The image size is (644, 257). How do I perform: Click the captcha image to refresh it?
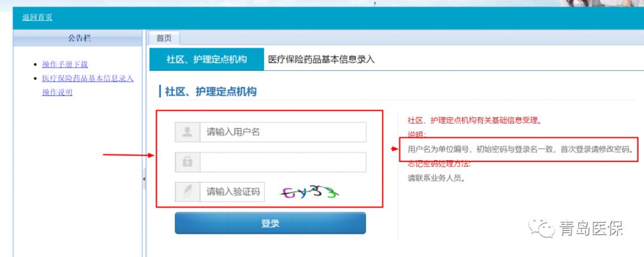pyautogui.click(x=309, y=191)
